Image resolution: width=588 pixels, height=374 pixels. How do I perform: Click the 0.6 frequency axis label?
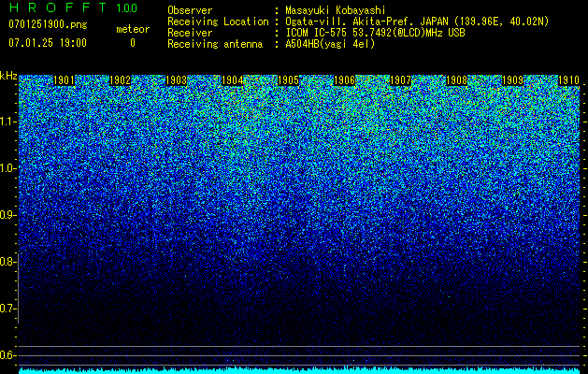[7, 355]
